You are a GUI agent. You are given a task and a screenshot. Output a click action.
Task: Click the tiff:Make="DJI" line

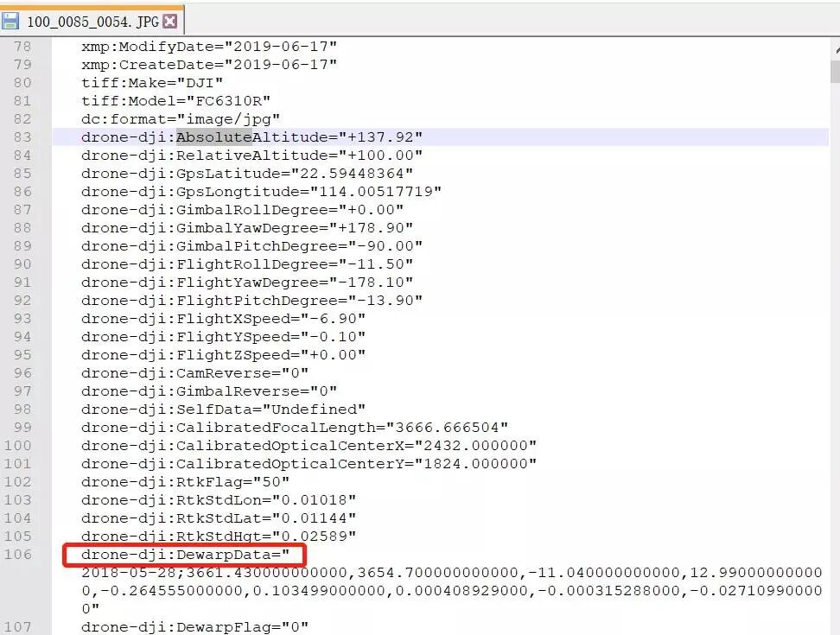pyautogui.click(x=152, y=83)
